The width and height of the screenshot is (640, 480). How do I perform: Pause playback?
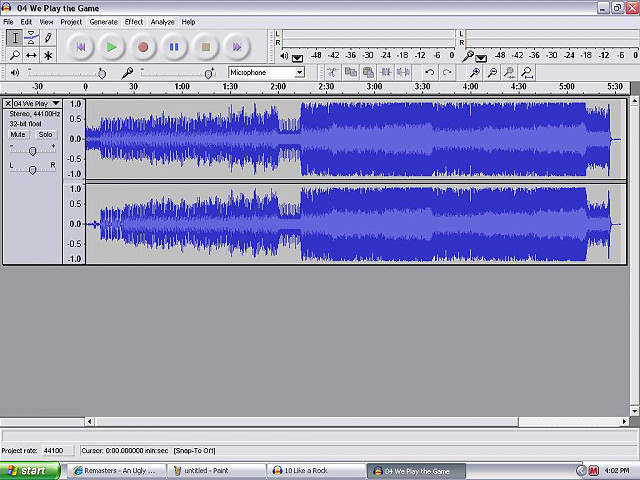pyautogui.click(x=174, y=47)
